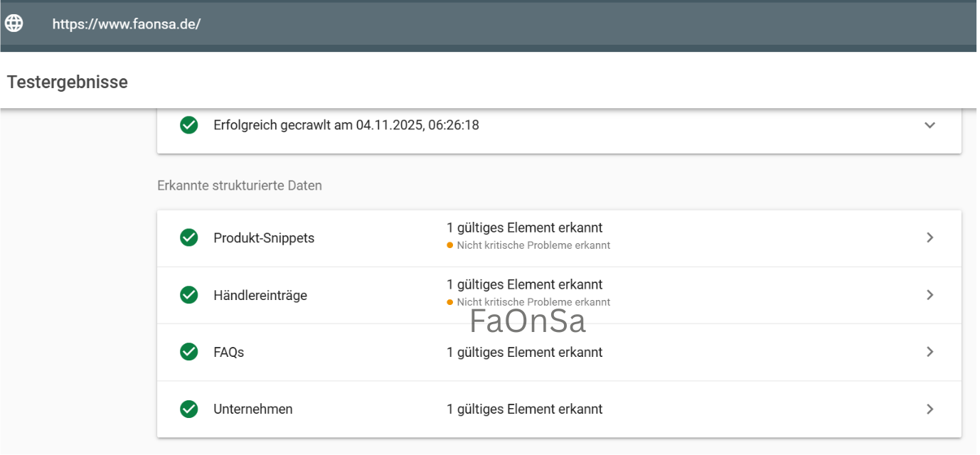Select the Unternehmen row label
The image size is (980, 455).
point(252,409)
